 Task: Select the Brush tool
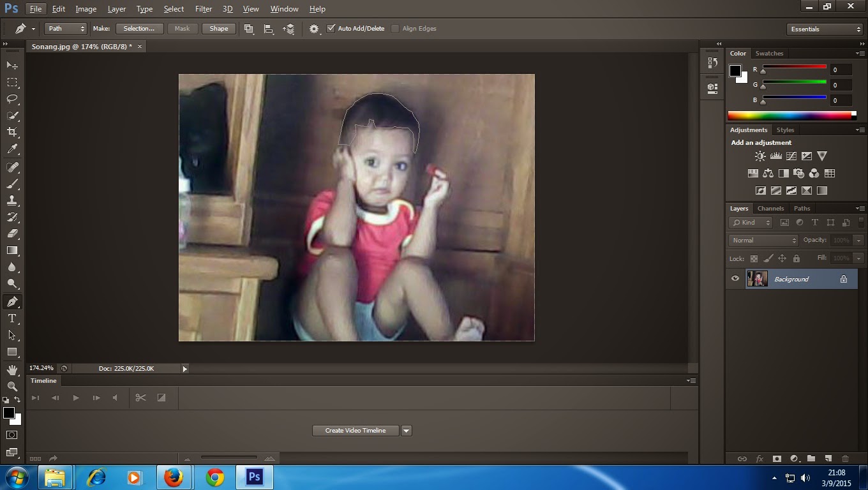(12, 184)
